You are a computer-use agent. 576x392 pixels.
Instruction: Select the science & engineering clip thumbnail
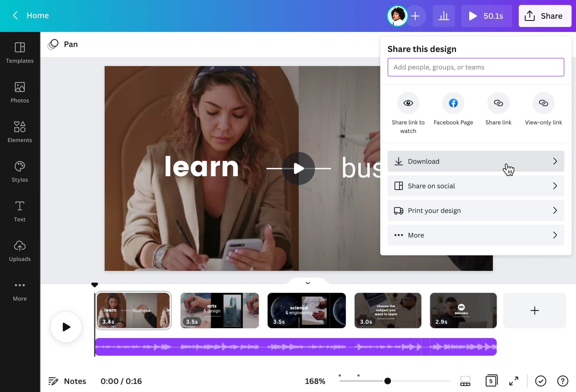tap(306, 310)
